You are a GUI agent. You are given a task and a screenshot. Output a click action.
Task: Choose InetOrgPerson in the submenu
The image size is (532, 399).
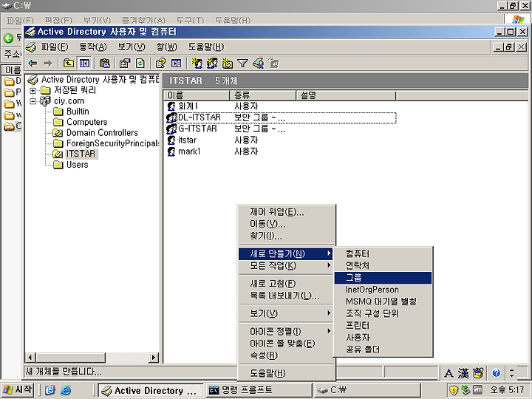click(383, 290)
